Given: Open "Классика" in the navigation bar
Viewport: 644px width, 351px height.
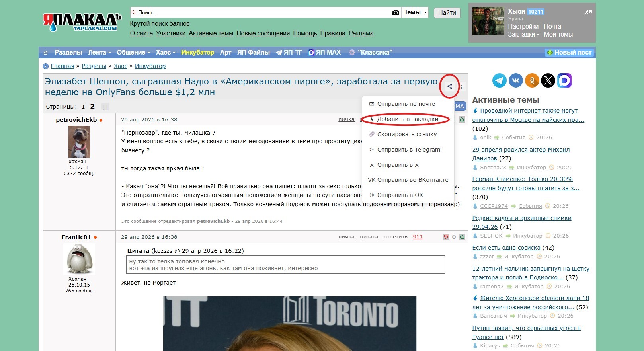Looking at the screenshot, I should point(371,53).
